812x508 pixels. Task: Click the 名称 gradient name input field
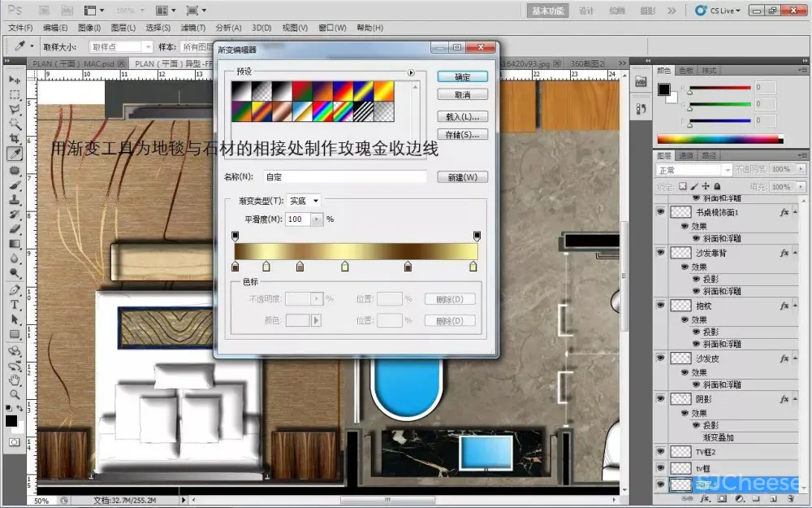(x=344, y=176)
